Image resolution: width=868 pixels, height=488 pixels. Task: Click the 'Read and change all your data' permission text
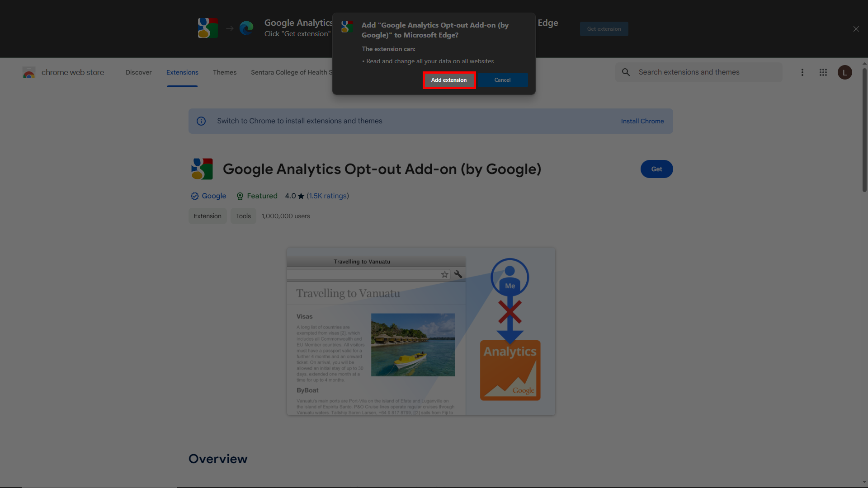tap(430, 61)
